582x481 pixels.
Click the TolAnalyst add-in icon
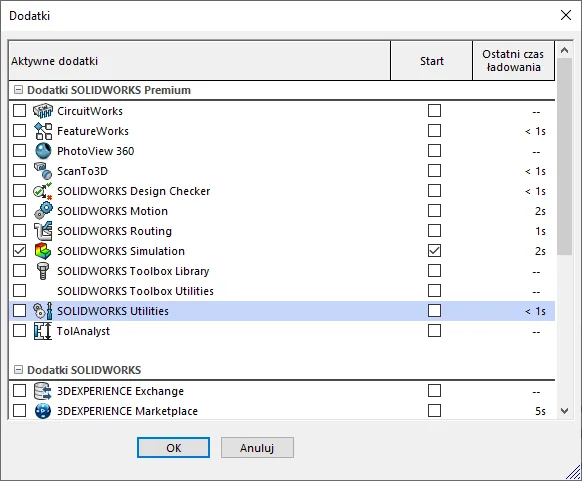click(43, 331)
